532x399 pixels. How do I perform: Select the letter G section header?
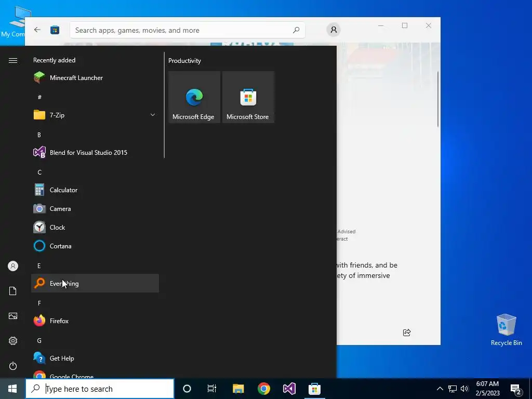39,341
